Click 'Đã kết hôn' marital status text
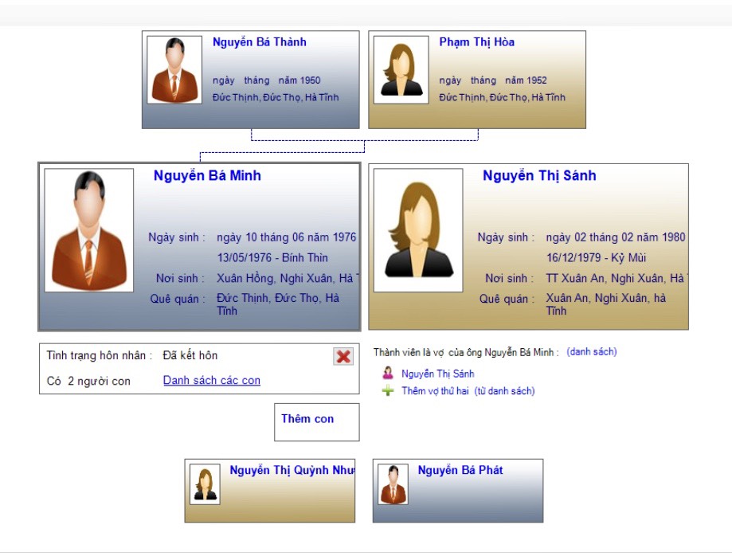 [x=190, y=355]
